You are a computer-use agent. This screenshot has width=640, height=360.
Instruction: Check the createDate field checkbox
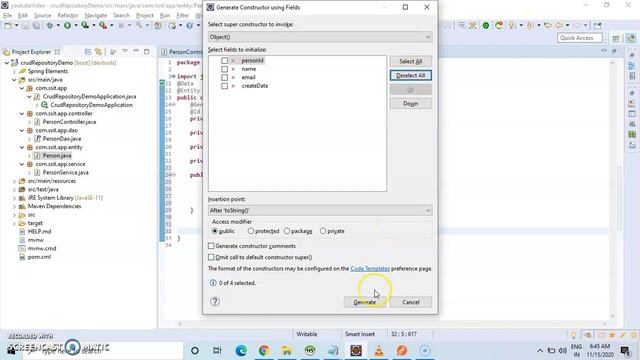click(224, 86)
